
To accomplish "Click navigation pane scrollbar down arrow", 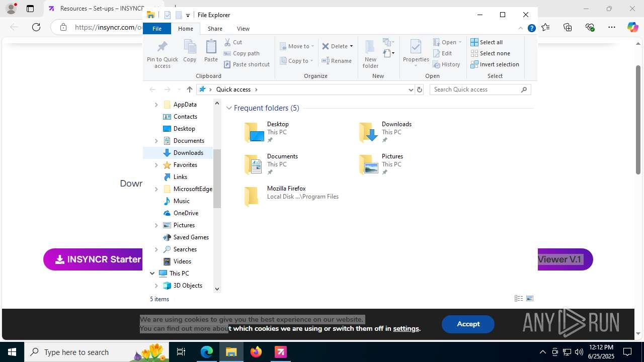I will [217, 289].
